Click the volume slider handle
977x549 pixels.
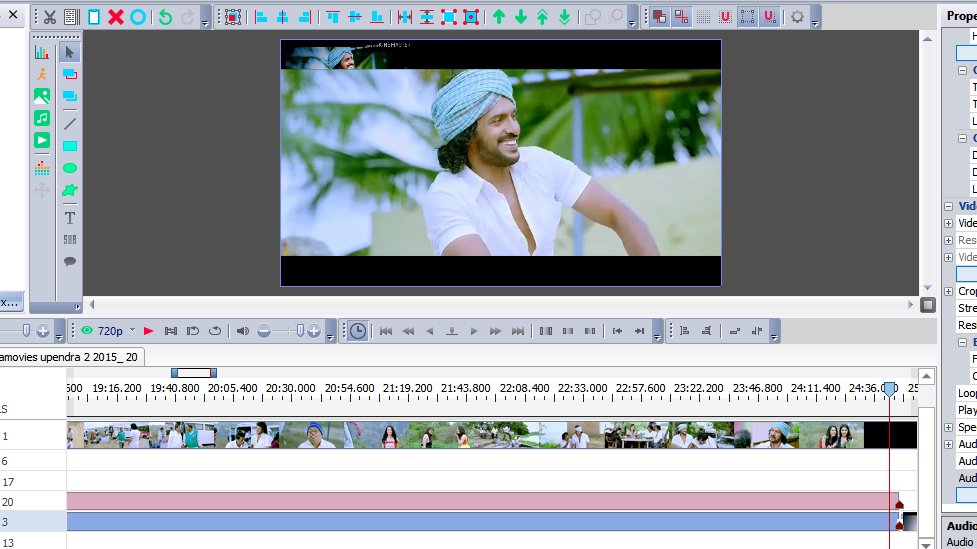(300, 330)
